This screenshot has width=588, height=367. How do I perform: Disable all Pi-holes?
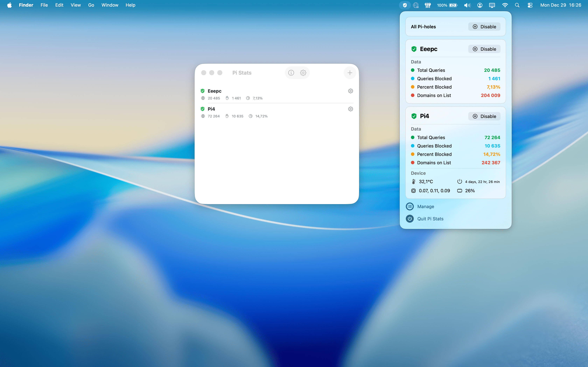click(x=484, y=26)
